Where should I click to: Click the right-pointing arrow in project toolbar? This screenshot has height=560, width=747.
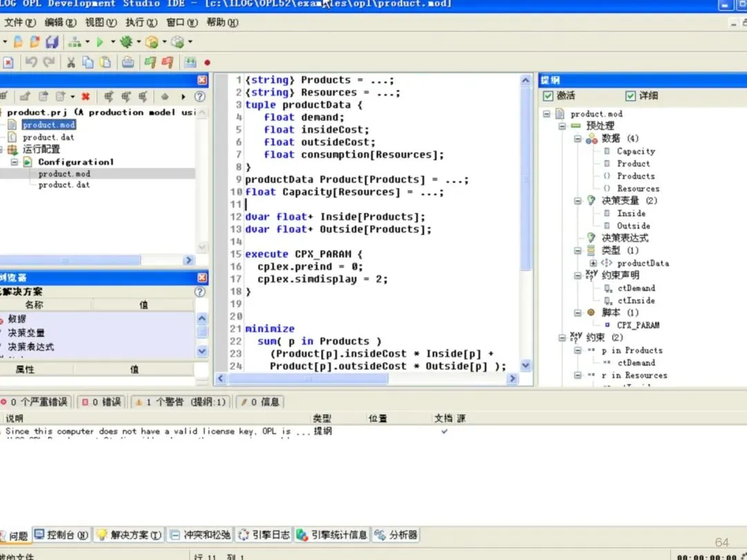(183, 97)
